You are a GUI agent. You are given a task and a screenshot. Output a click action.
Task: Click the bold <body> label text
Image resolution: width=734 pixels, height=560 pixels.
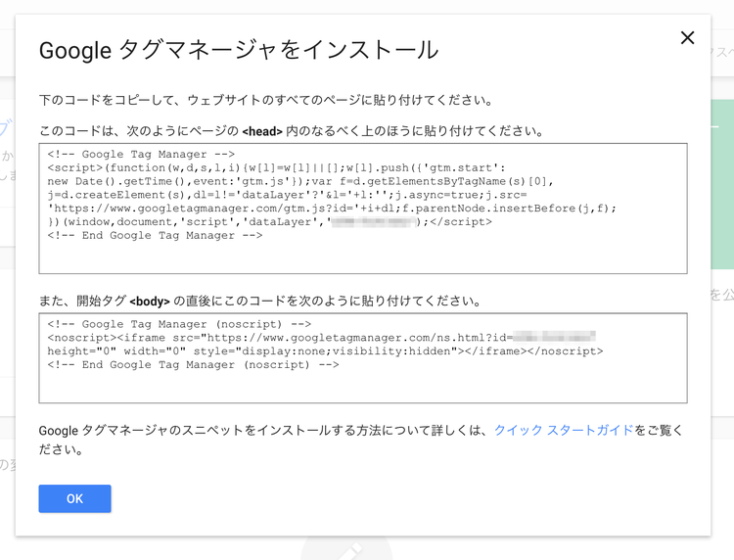pos(150,302)
